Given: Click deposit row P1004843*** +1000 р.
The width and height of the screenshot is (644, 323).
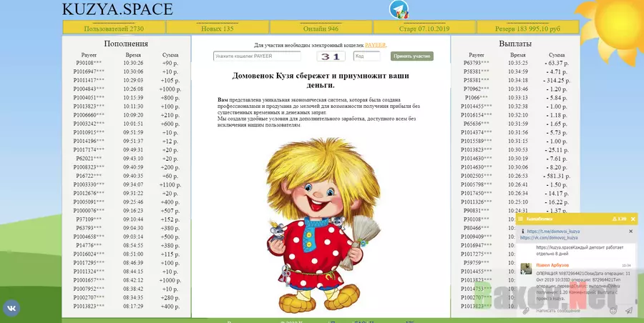Looking at the screenshot, I should click(127, 89).
